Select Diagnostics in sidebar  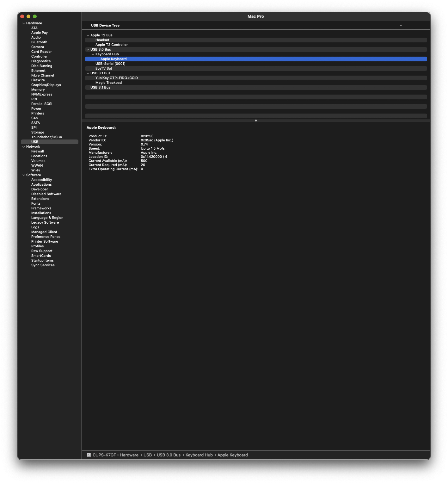(x=41, y=61)
